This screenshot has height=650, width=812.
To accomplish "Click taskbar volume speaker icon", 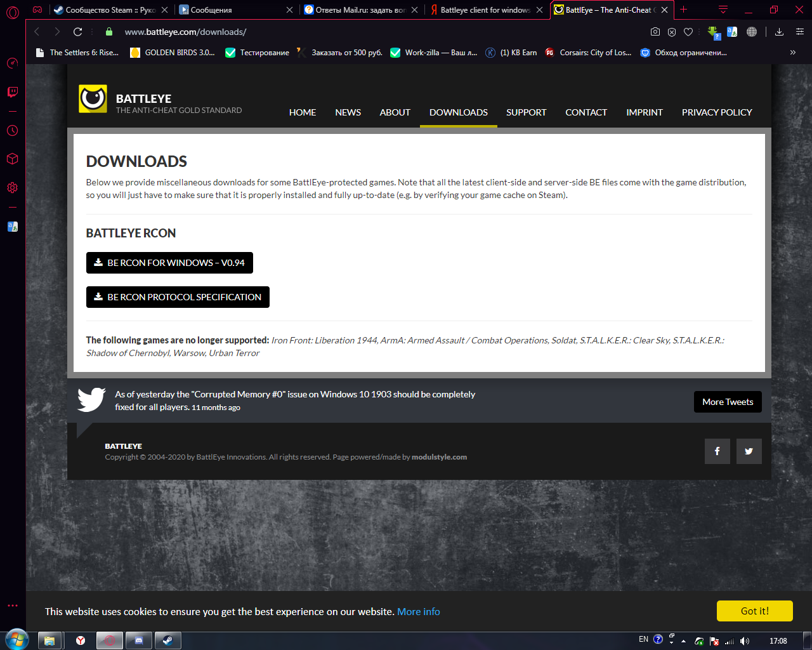I will [x=745, y=640].
